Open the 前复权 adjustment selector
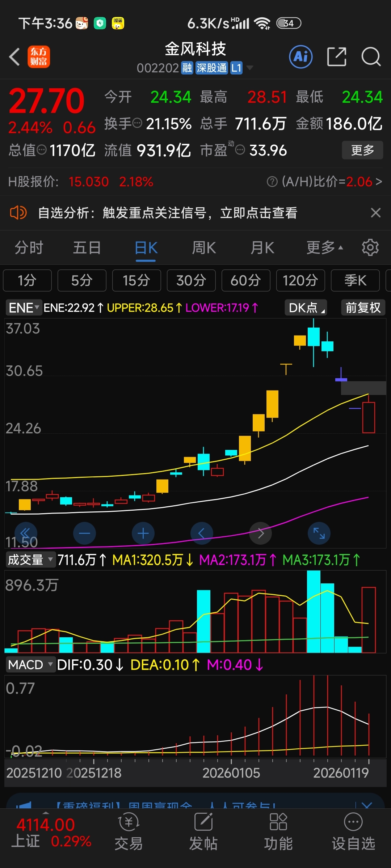This screenshot has height=868, width=391. (363, 307)
